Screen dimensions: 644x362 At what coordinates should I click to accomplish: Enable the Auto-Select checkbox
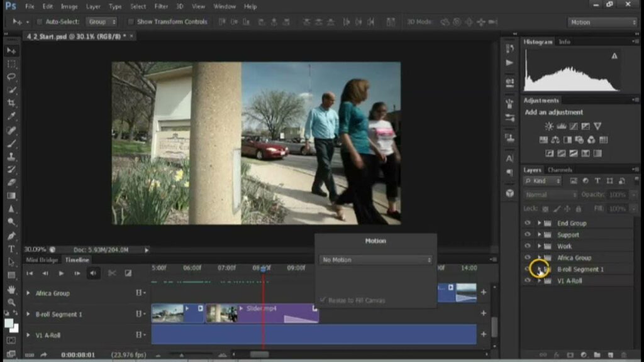pyautogui.click(x=40, y=22)
